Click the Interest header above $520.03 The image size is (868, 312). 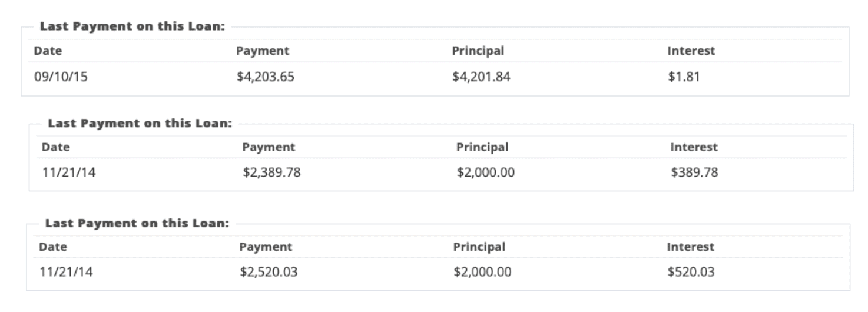[690, 247]
